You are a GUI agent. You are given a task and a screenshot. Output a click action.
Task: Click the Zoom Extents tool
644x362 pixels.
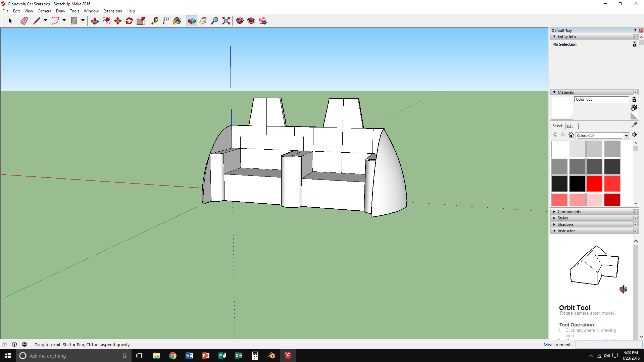226,21
